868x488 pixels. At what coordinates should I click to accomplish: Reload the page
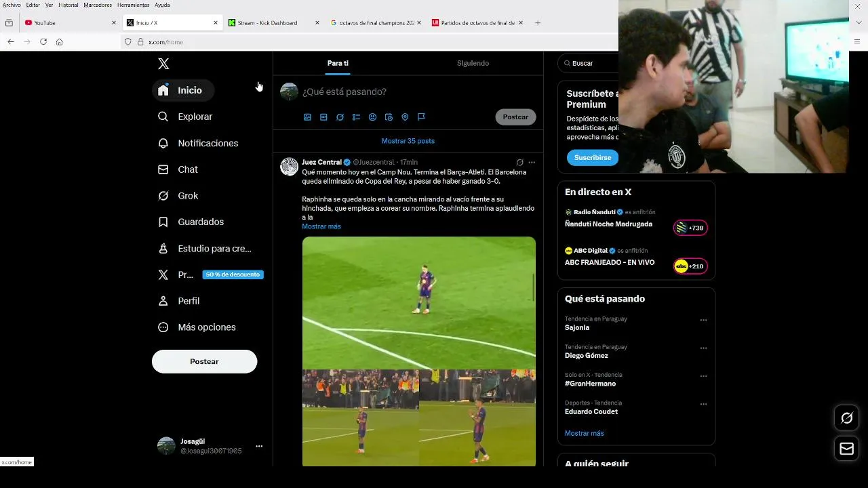43,41
